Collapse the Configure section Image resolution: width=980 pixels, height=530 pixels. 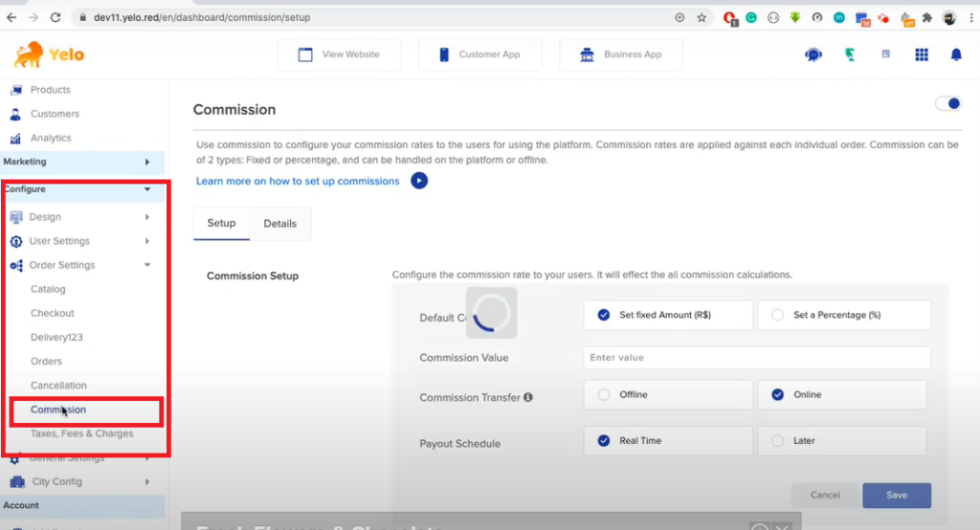click(82, 189)
